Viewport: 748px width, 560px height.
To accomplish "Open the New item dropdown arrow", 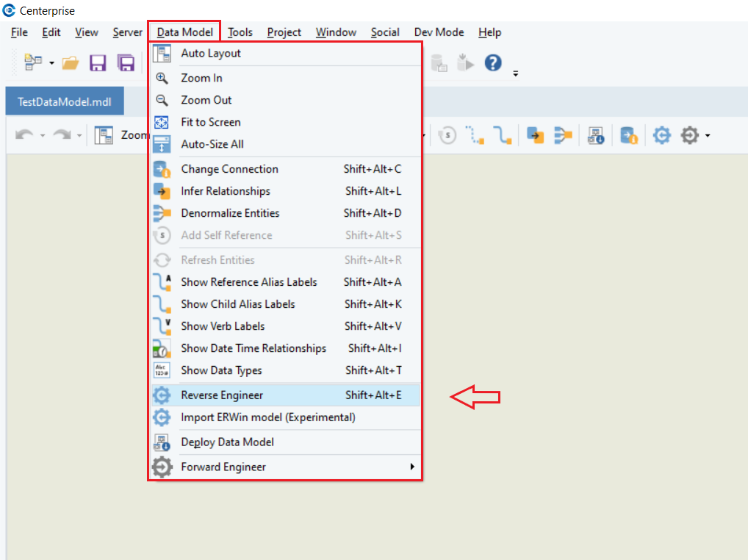I will coord(51,63).
